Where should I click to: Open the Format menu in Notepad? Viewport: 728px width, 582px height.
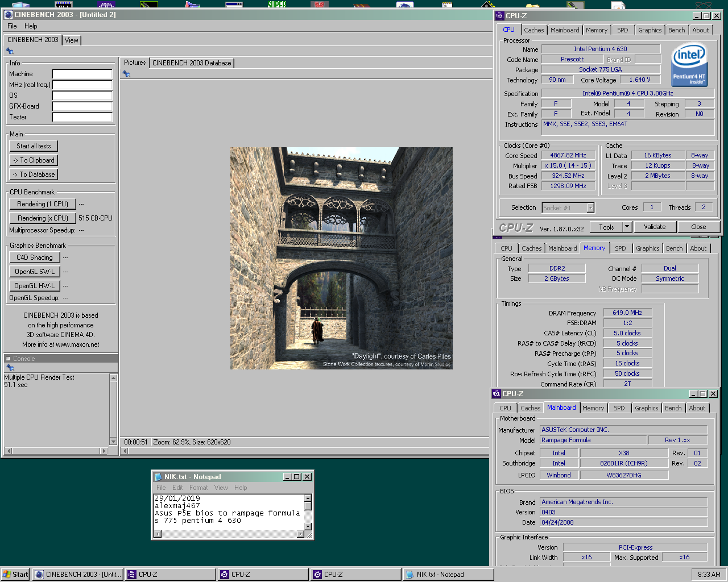[x=198, y=488]
